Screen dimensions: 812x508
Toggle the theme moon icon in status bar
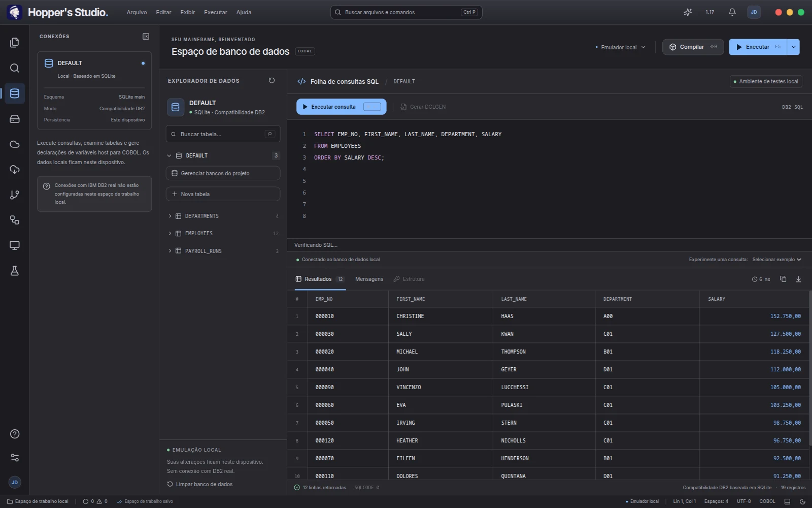[802, 501]
